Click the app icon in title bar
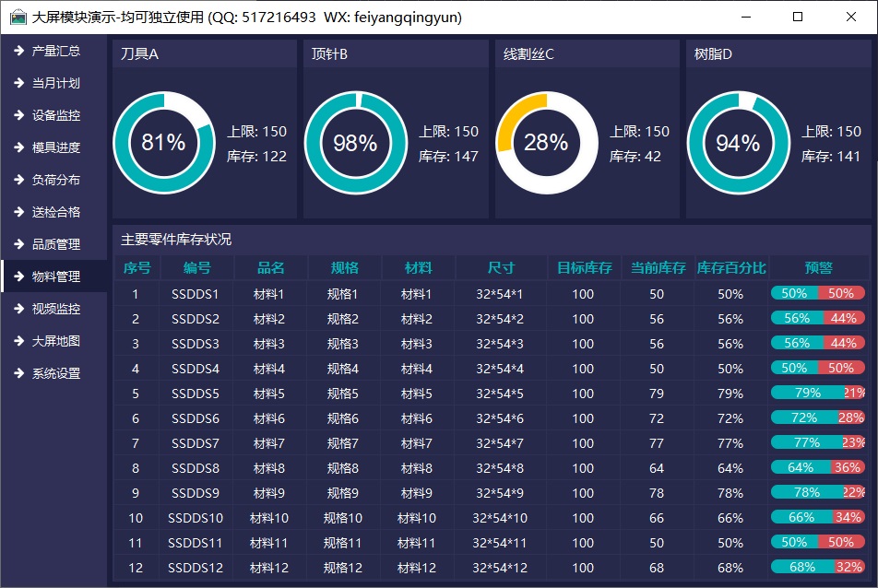878x588 pixels. tap(18, 17)
